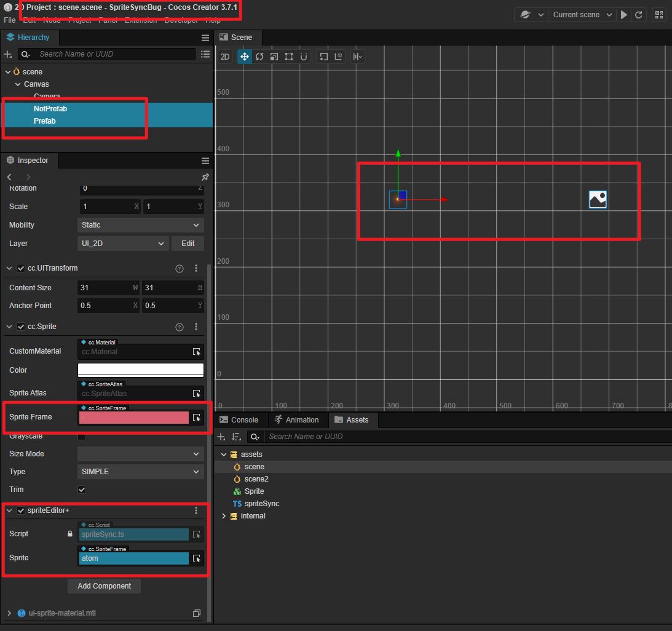Image resolution: width=672 pixels, height=631 pixels.
Task: Switch to the Console tab
Action: point(239,420)
